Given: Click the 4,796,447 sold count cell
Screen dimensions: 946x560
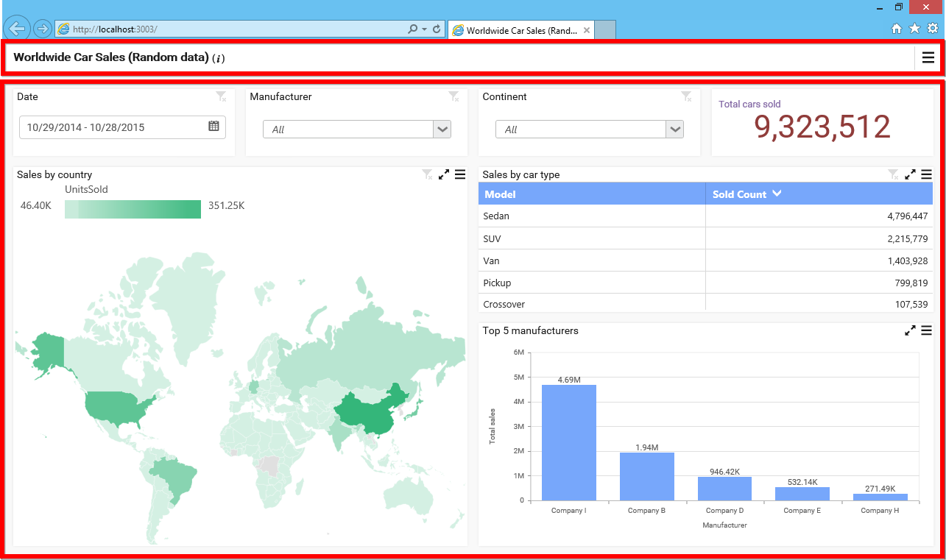Looking at the screenshot, I should click(x=819, y=216).
